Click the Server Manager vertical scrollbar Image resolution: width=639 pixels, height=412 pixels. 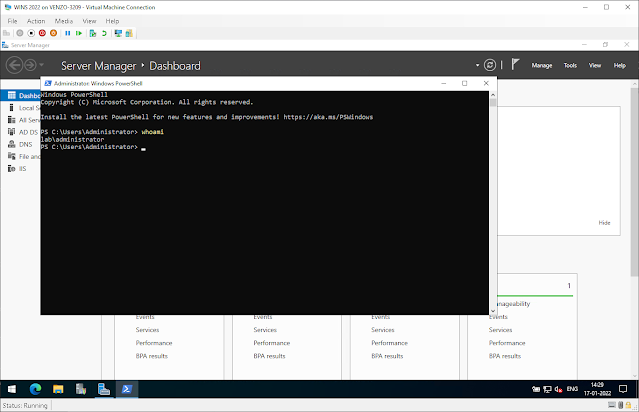pos(634,182)
